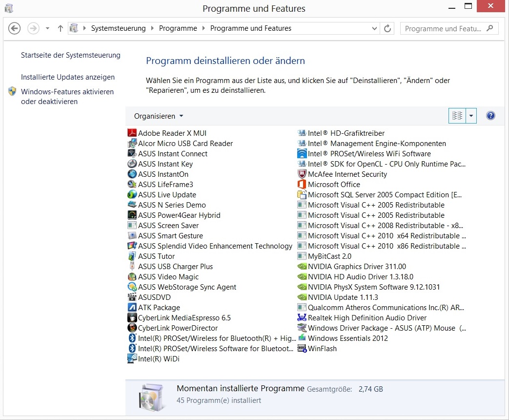The width and height of the screenshot is (509, 420).
Task: Click the Adobe Reader X MUI icon
Action: (132, 133)
